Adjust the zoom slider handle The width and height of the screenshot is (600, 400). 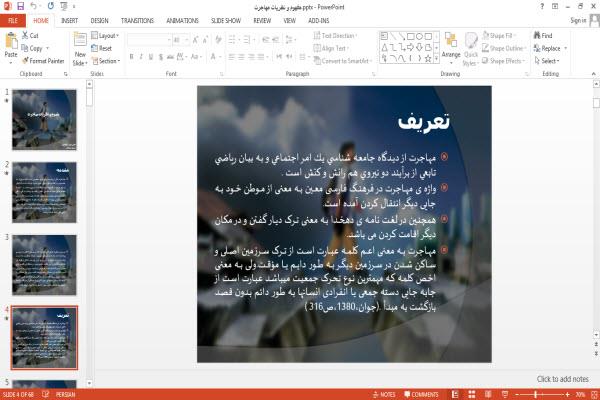[536, 394]
